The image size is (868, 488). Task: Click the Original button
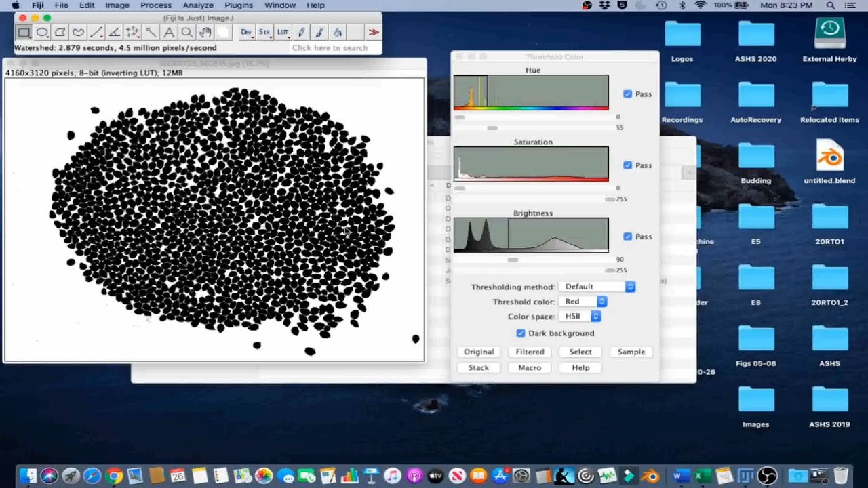(x=479, y=352)
